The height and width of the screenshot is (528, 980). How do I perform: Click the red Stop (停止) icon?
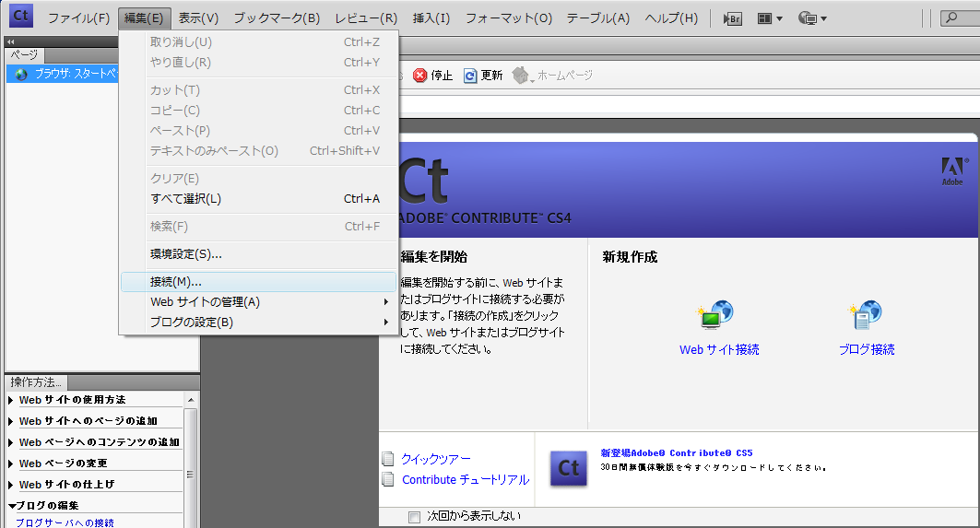[420, 76]
